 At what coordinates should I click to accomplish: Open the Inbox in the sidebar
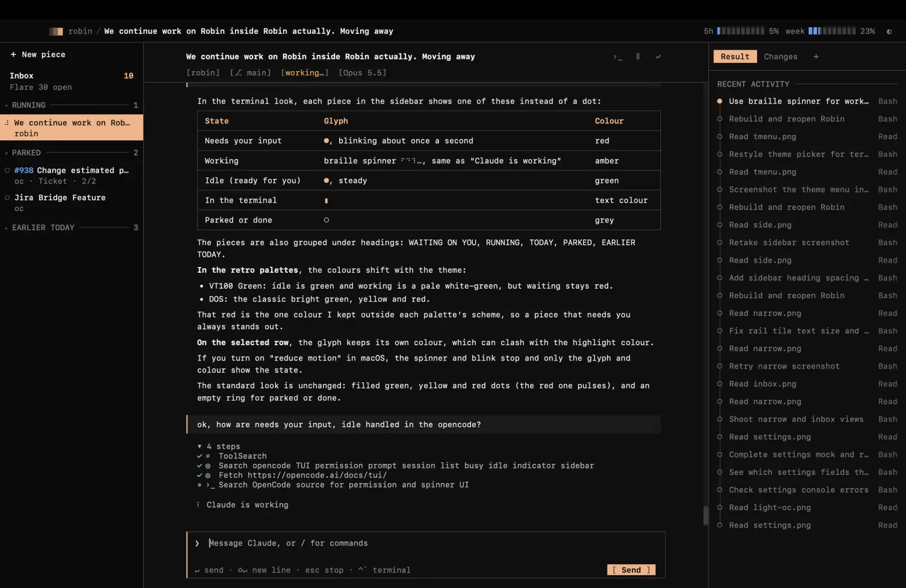point(71,81)
